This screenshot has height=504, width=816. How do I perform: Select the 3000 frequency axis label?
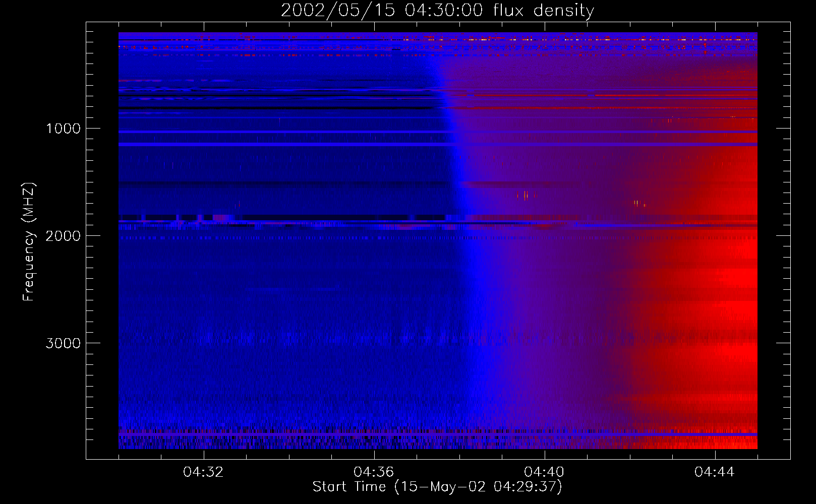[63, 343]
